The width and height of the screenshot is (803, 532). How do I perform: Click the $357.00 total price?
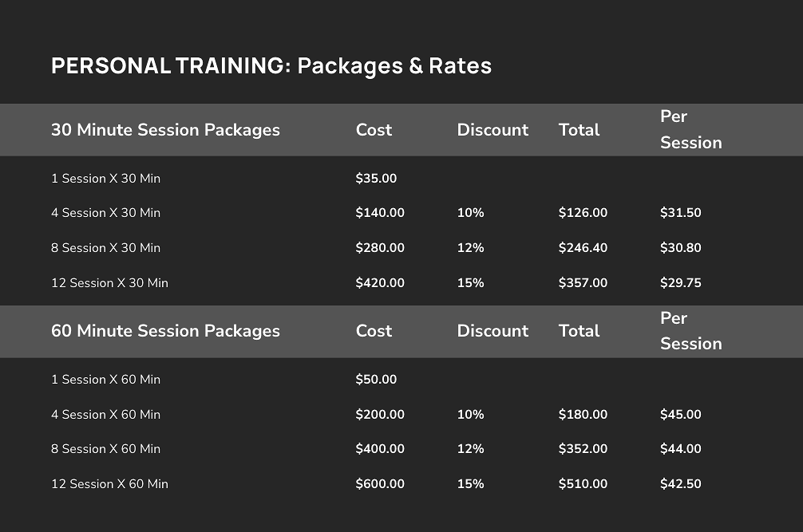(583, 283)
